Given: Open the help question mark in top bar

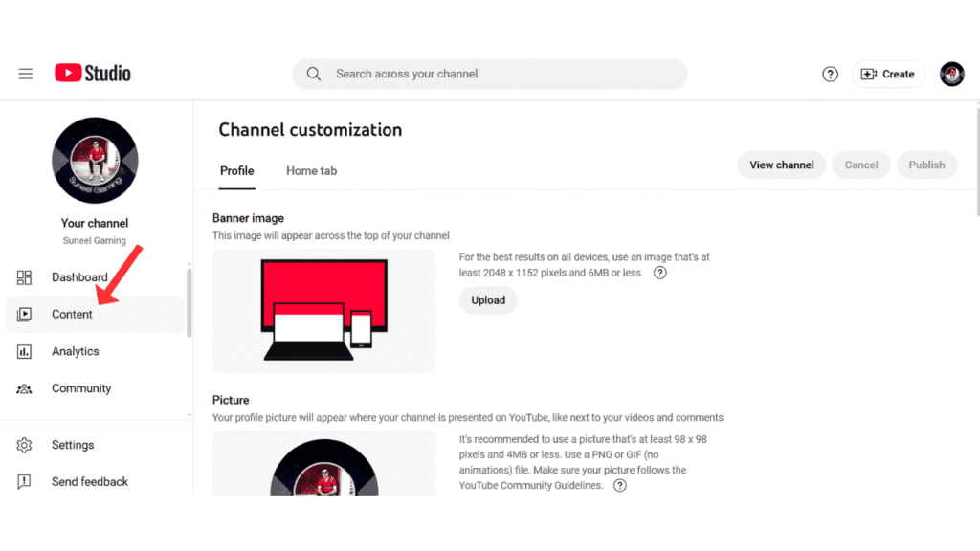Looking at the screenshot, I should (829, 74).
